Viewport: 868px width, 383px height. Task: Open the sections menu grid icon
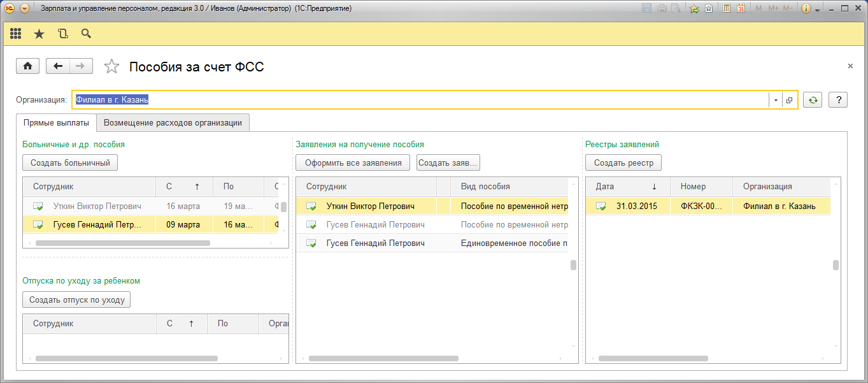pos(16,34)
